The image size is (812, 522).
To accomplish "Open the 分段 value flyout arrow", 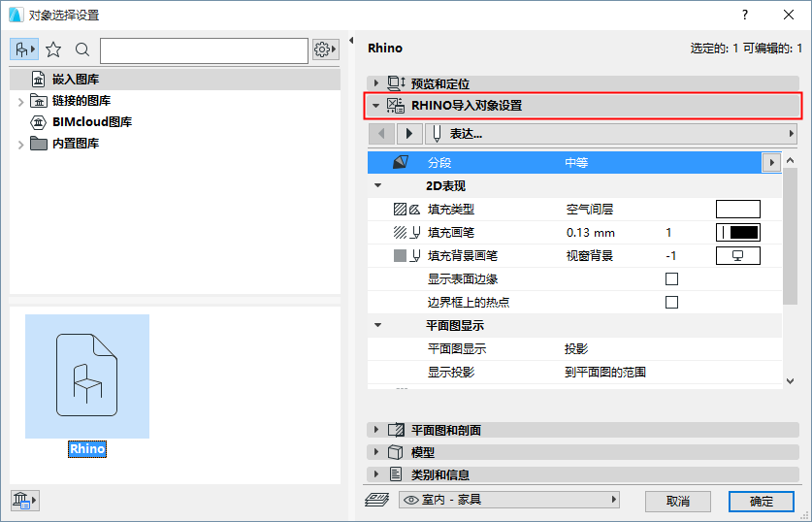I will [771, 163].
